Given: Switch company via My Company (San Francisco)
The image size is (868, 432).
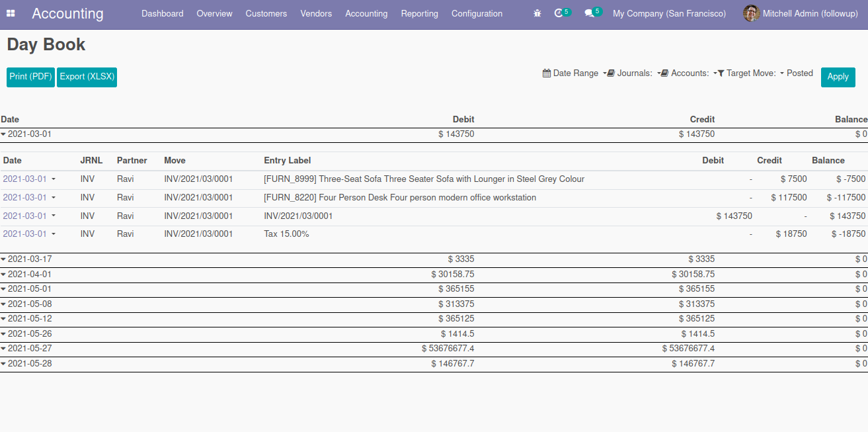Looking at the screenshot, I should point(669,13).
